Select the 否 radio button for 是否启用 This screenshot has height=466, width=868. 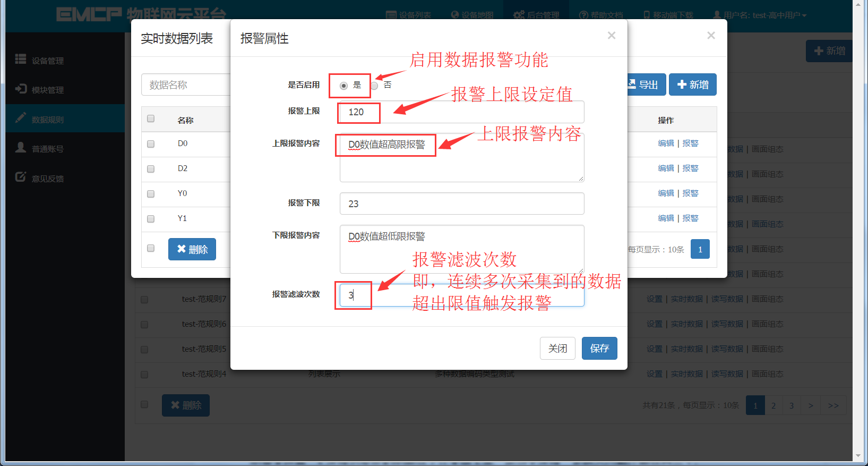click(374, 86)
